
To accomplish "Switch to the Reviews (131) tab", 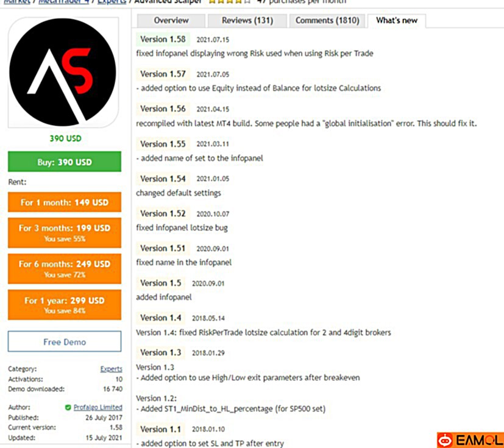I will click(x=247, y=21).
